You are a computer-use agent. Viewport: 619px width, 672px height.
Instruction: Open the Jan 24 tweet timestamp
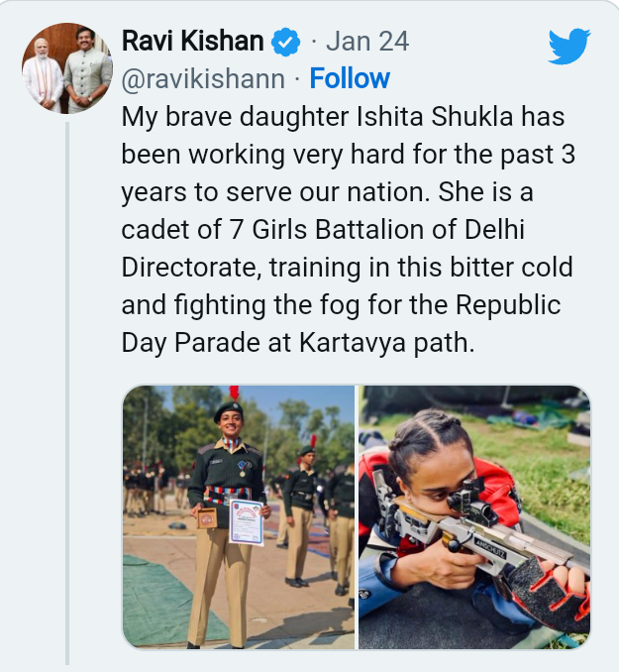pos(367,42)
